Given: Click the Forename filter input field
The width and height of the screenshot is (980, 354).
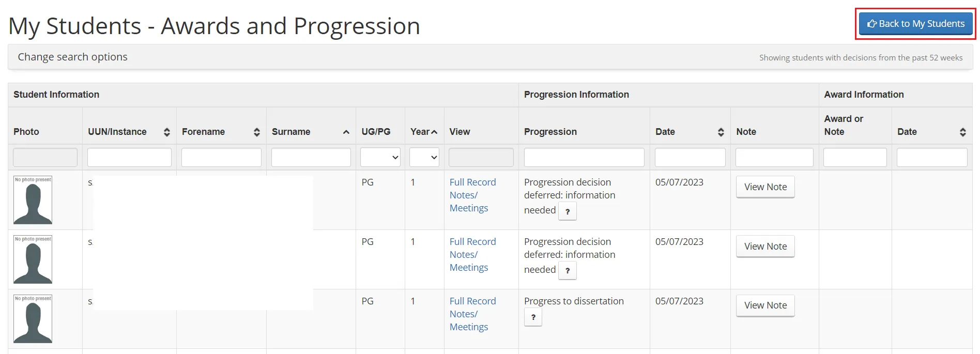Looking at the screenshot, I should tap(221, 157).
